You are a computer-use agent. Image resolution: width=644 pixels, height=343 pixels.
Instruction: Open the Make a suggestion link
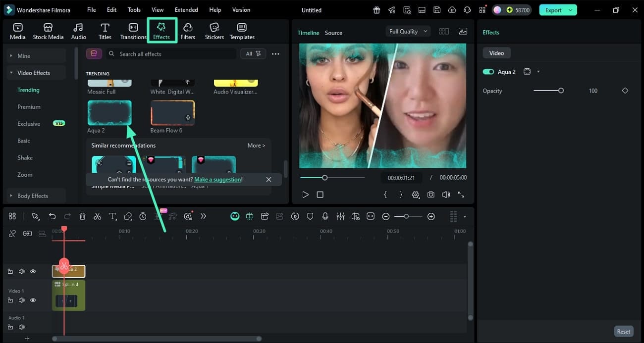point(218,179)
